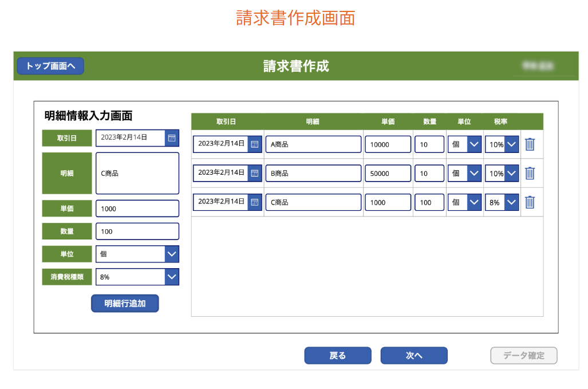The width and height of the screenshot is (588, 389).
Task: Delete the C商品 row with trash icon
Action: (530, 202)
